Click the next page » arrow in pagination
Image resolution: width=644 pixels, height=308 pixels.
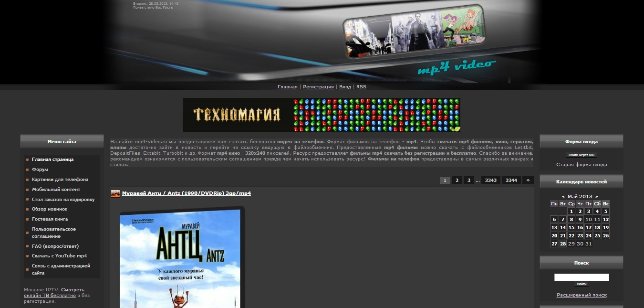(x=528, y=180)
